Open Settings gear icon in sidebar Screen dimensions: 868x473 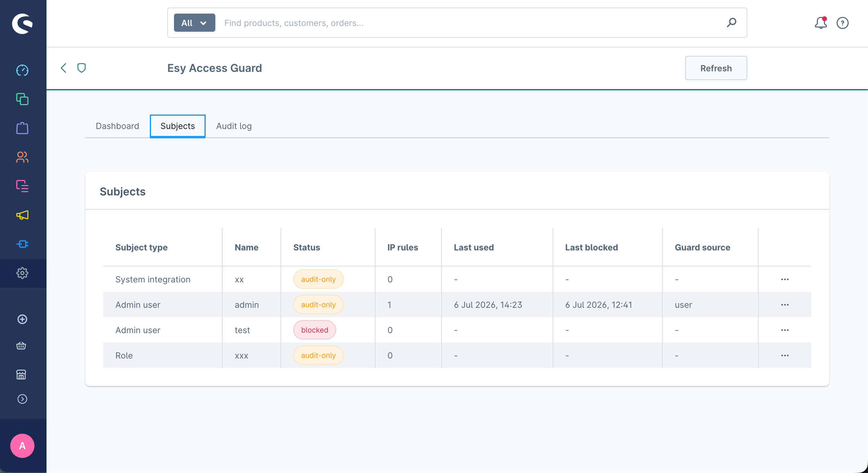point(22,273)
